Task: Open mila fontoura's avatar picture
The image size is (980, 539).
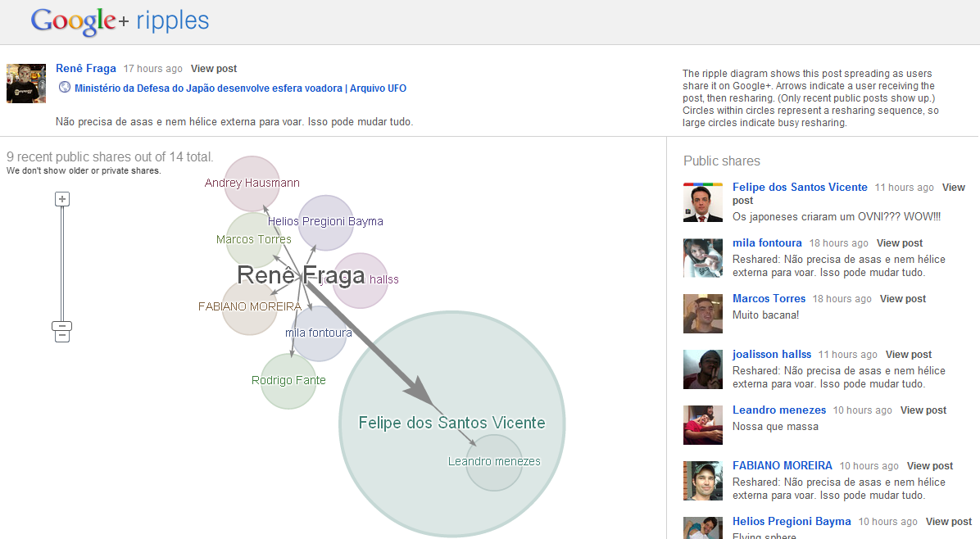Action: (x=703, y=258)
